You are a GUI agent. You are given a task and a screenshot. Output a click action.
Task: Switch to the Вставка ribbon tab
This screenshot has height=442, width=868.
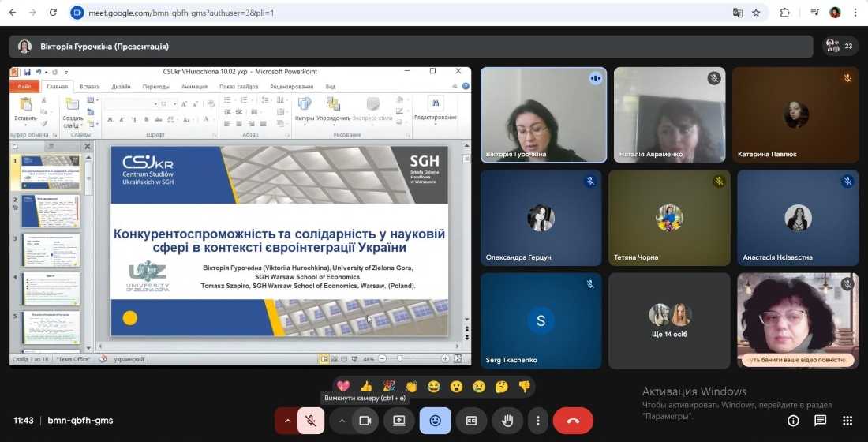(90, 87)
